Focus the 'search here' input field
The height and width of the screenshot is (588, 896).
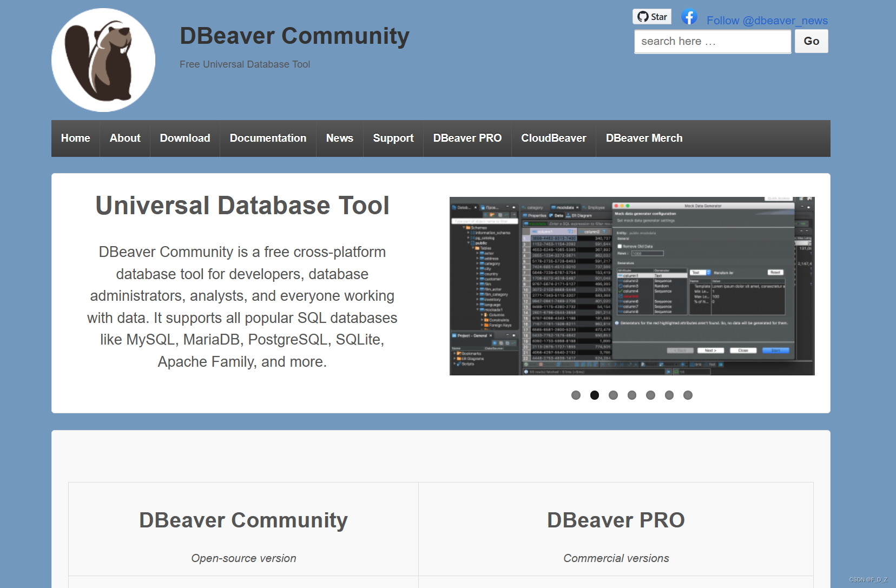pos(713,41)
